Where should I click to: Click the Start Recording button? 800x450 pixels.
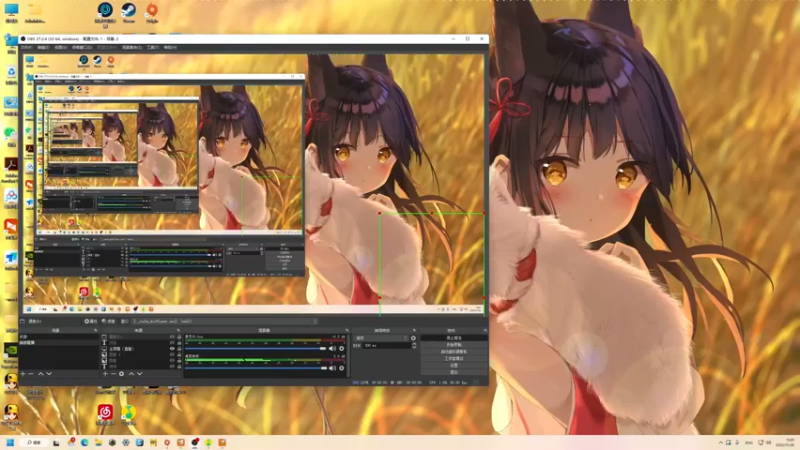(x=454, y=344)
